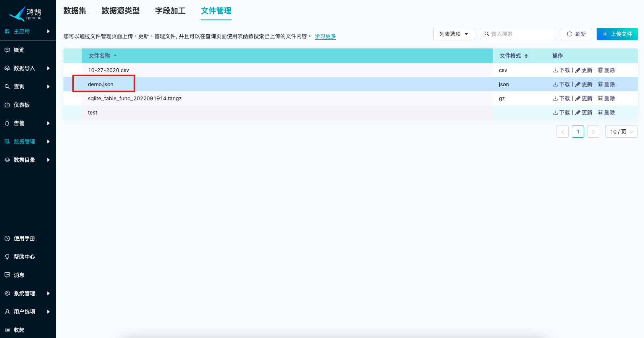Click the query magnifier icon in sidebar
644x338 pixels.
[7, 87]
